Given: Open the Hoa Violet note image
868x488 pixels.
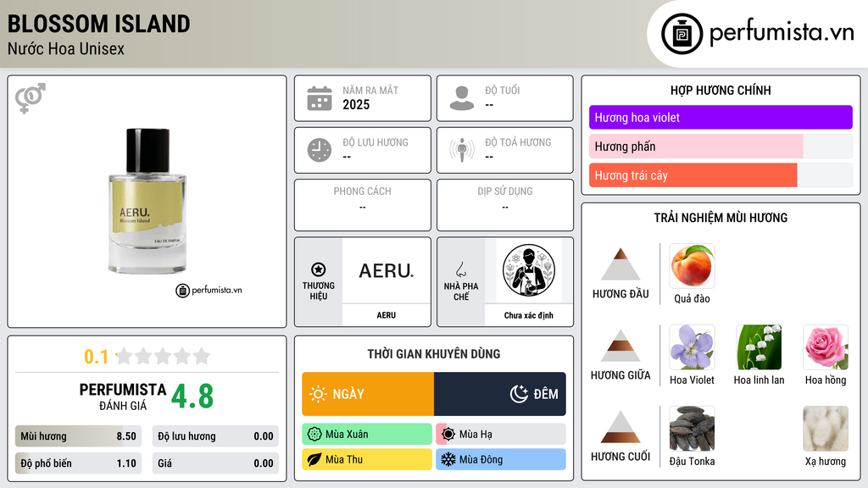Looking at the screenshot, I should 692,347.
